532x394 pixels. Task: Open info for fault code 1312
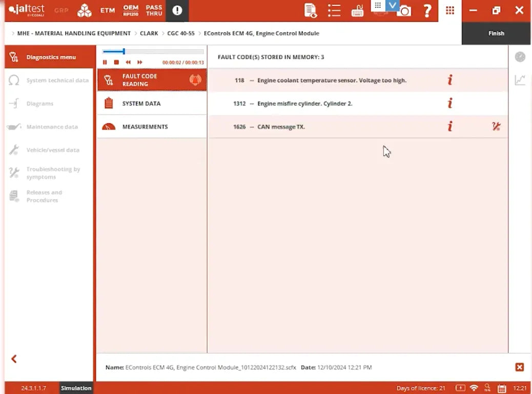[450, 103]
